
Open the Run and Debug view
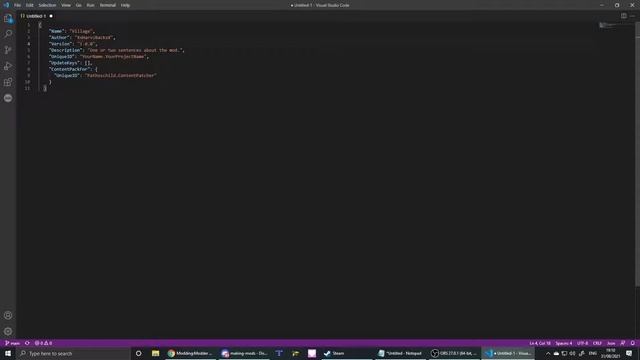[x=8, y=66]
